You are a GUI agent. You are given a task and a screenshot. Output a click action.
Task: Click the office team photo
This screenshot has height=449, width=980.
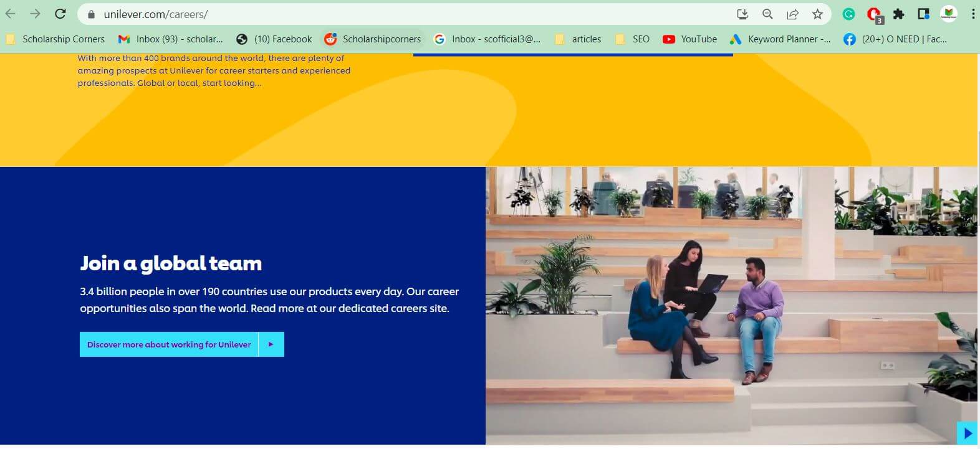[x=731, y=306]
